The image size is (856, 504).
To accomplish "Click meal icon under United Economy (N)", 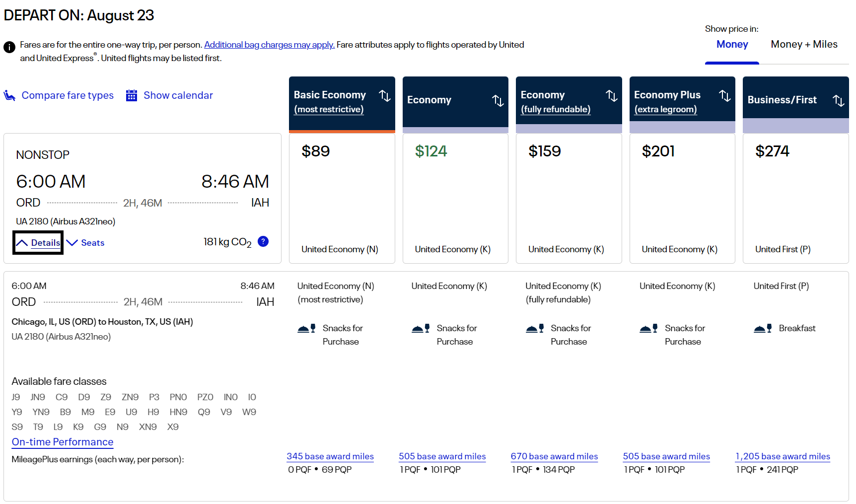I will pos(306,328).
